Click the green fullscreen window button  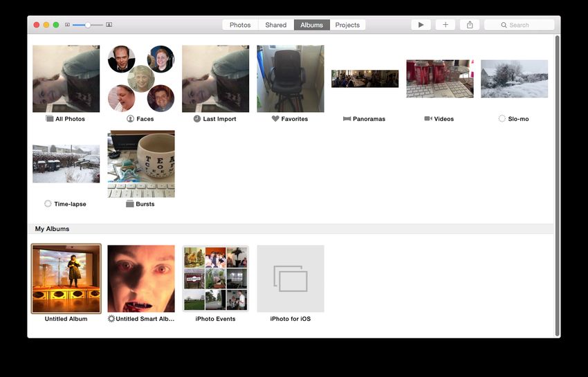(56, 25)
